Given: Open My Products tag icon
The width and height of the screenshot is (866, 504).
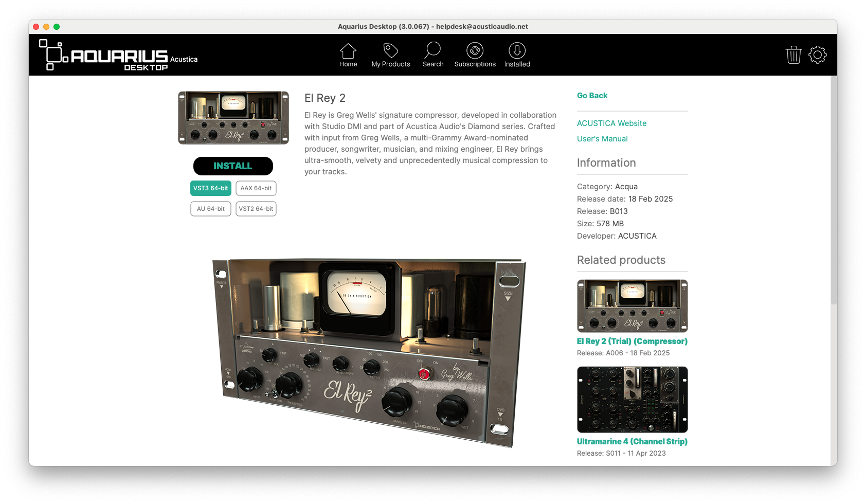Looking at the screenshot, I should click(391, 50).
